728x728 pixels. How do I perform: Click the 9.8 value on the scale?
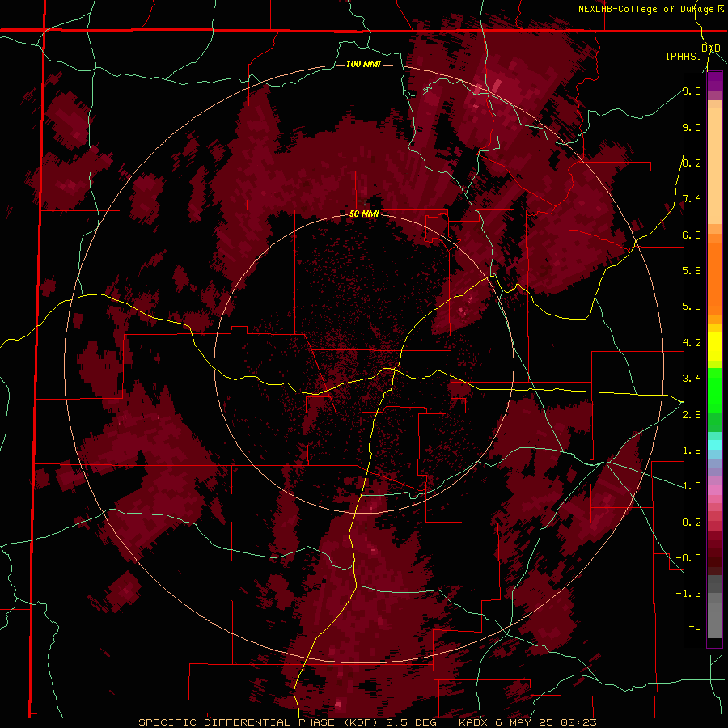tap(692, 91)
